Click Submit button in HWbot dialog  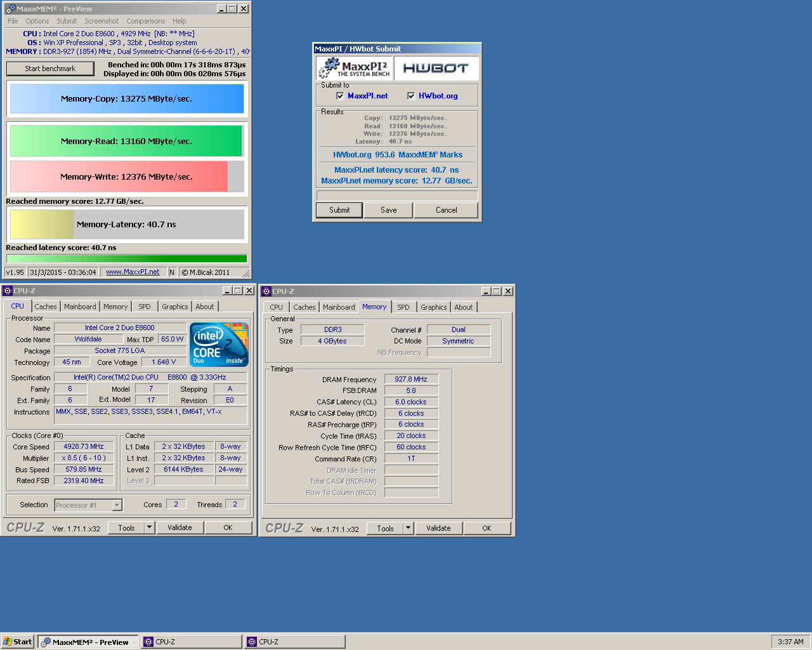pos(339,210)
